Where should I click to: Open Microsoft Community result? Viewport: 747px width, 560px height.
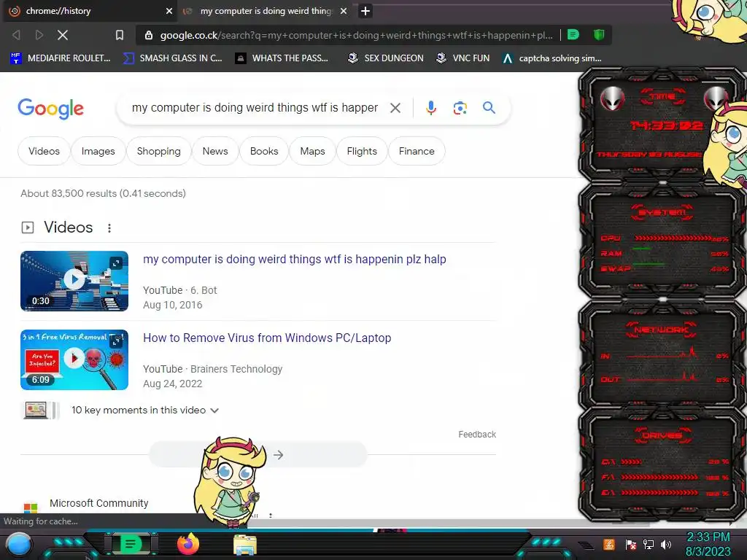[99, 503]
